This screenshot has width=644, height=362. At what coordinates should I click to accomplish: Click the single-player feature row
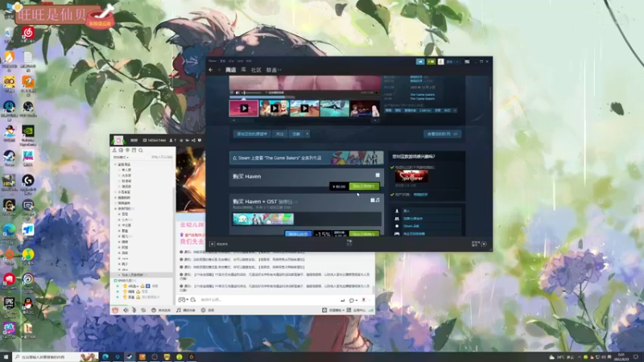427,211
